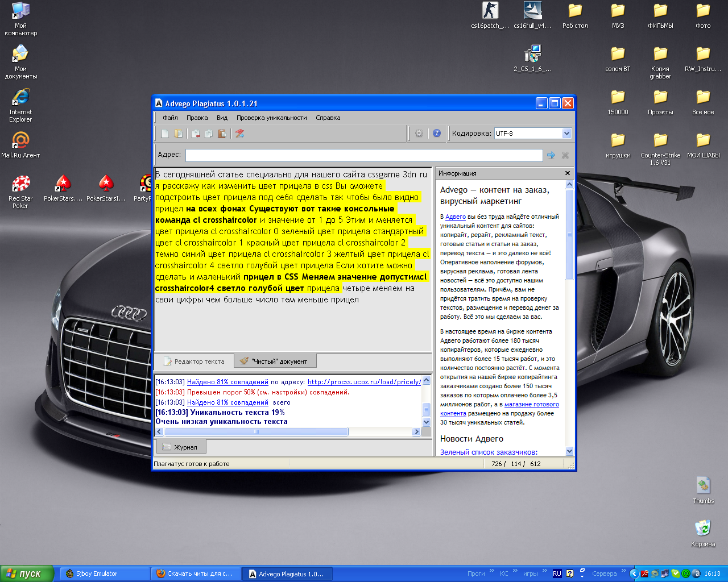Image resolution: width=728 pixels, height=582 pixels.
Task: Switch to "Чистый" документ tab
Action: pyautogui.click(x=274, y=361)
